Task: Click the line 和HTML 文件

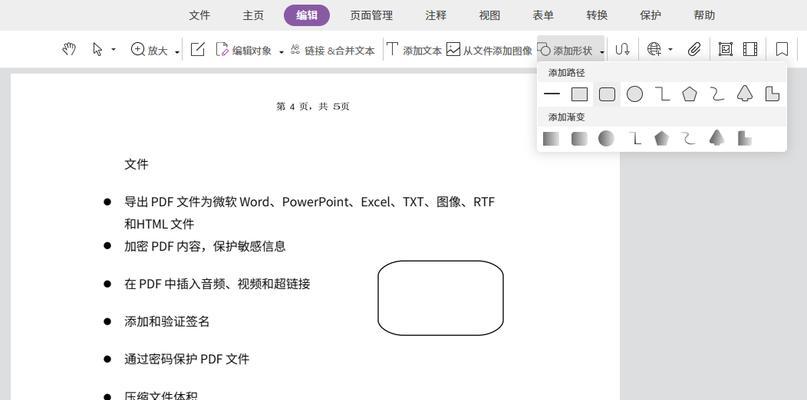Action: point(159,224)
